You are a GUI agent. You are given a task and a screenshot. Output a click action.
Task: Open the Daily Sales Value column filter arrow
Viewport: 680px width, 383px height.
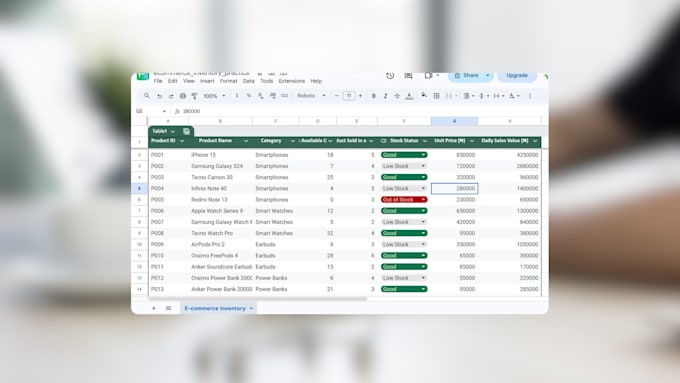point(535,141)
